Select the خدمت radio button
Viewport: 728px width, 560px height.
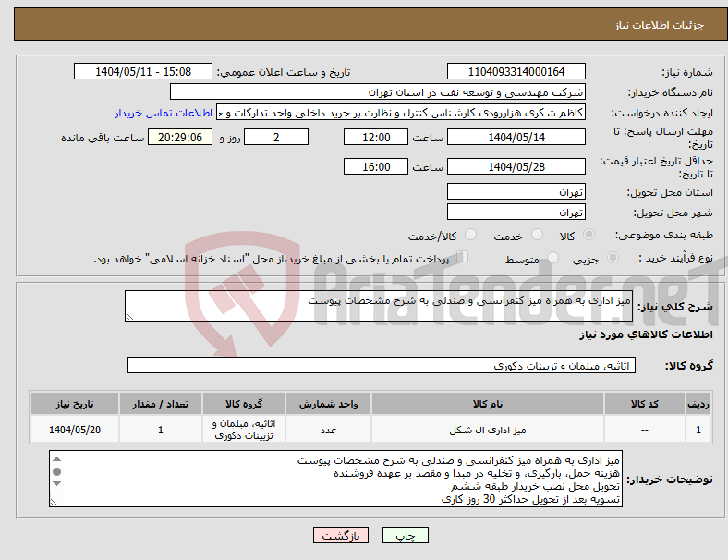pyautogui.click(x=537, y=235)
